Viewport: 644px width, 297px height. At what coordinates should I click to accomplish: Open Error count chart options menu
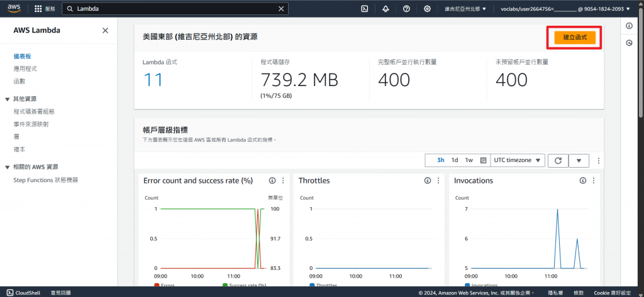coord(283,180)
